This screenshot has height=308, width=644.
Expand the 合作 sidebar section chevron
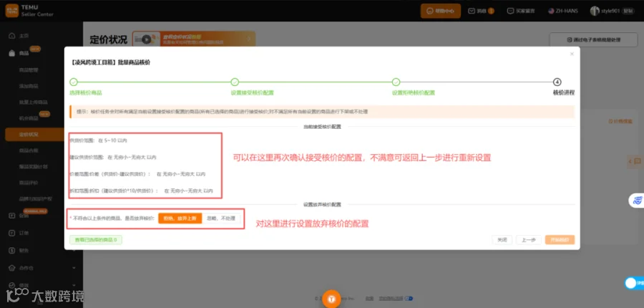point(74,268)
